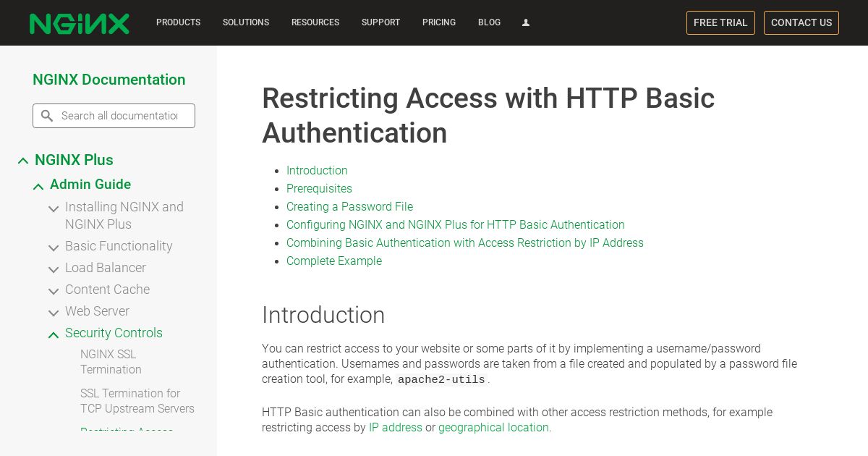Collapse the NGINX Plus section chevron
The height and width of the screenshot is (456, 868).
point(23,161)
